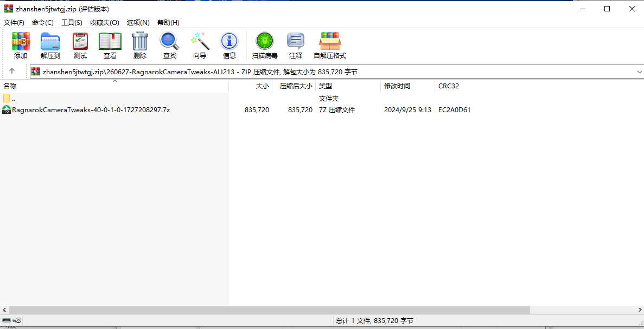Open the 收藏夹(O) menu
644x329 pixels.
tap(105, 23)
